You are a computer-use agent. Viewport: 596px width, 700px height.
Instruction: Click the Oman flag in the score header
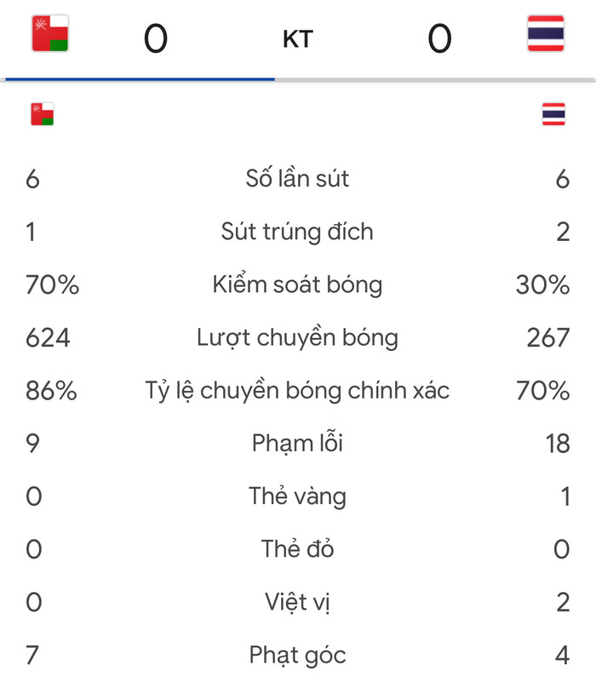(x=48, y=31)
